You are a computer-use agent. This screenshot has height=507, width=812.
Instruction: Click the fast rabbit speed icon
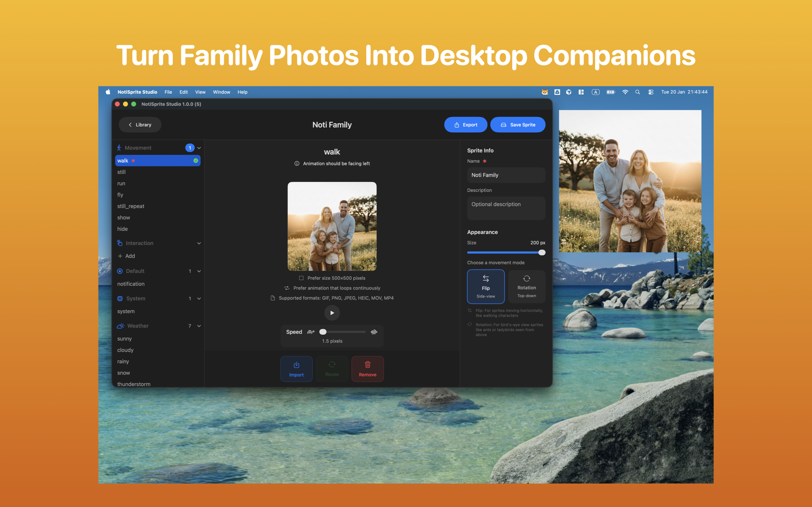pos(374,332)
